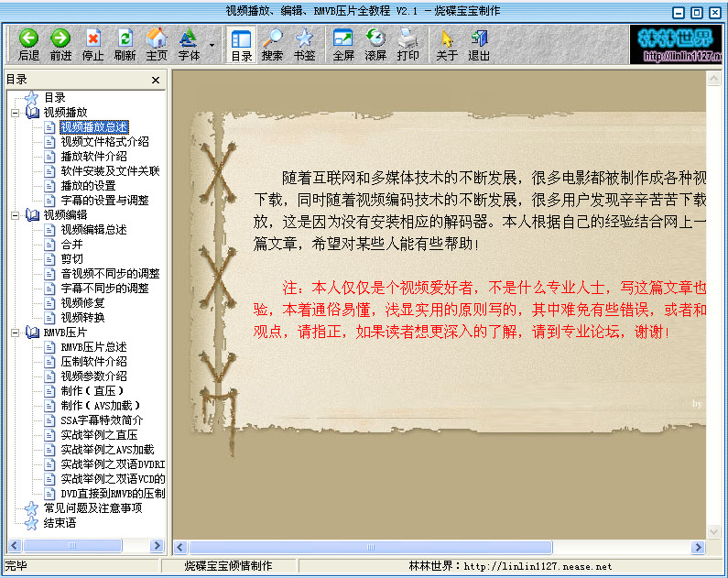Open 制作(直压) page
The width and height of the screenshot is (728, 578).
click(x=92, y=391)
